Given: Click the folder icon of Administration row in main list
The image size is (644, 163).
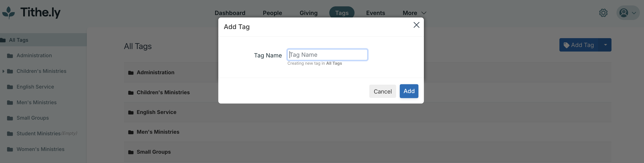Looking at the screenshot, I should pyautogui.click(x=131, y=73).
